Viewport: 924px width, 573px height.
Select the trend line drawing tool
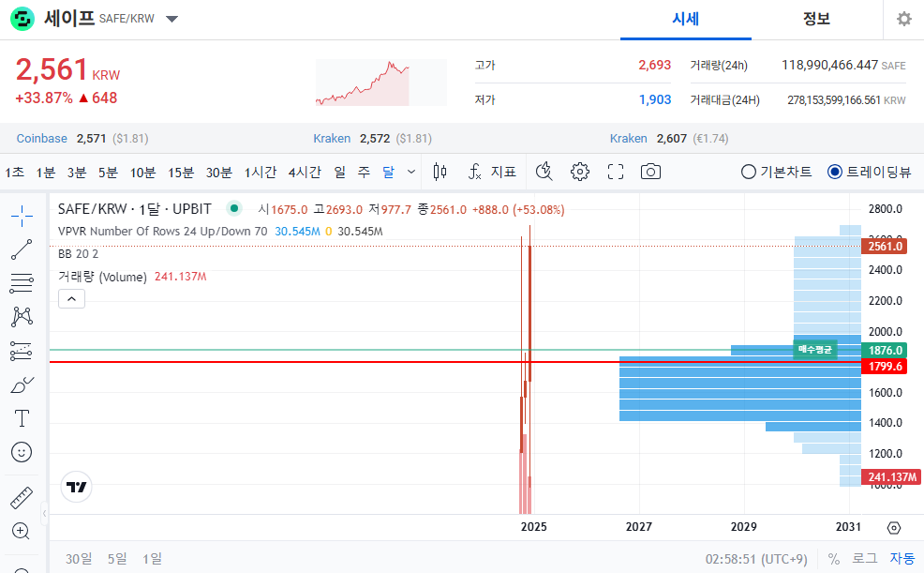22,250
